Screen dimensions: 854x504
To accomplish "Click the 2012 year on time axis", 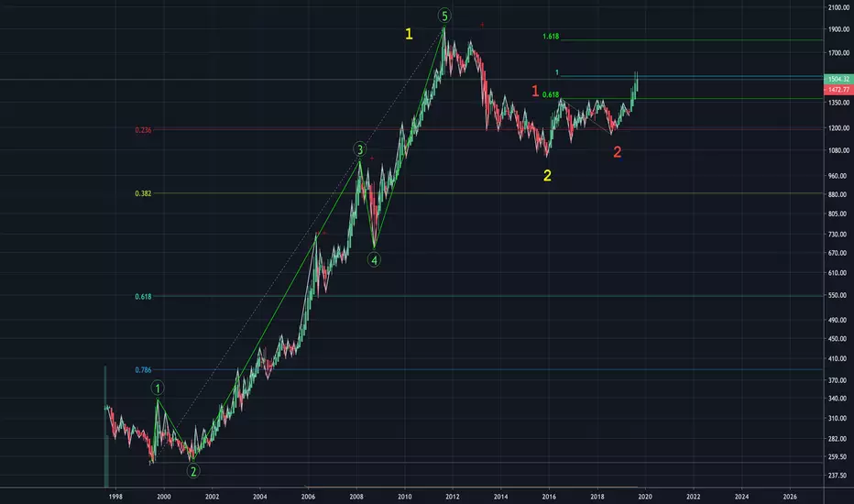I will coord(453,497).
